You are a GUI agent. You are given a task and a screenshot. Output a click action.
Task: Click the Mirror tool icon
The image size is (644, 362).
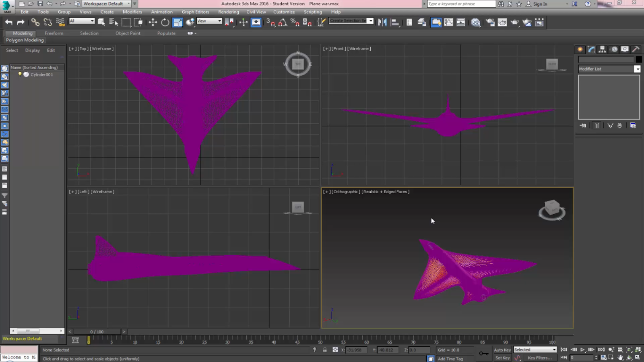pyautogui.click(x=382, y=22)
